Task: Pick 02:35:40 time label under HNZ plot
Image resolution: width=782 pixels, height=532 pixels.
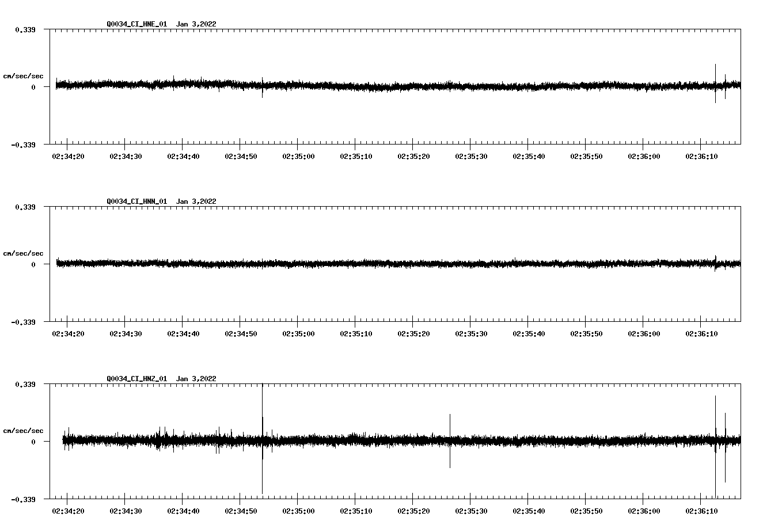Action: pyautogui.click(x=529, y=511)
